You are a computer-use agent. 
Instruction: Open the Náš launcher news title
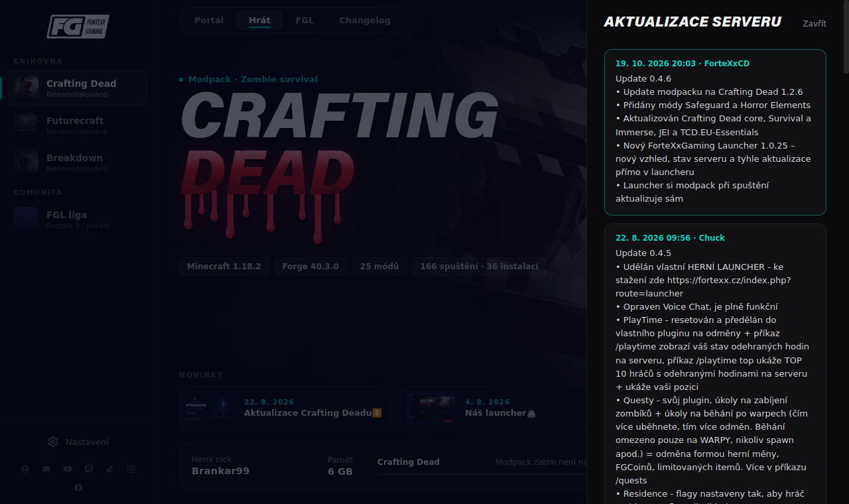click(x=500, y=413)
